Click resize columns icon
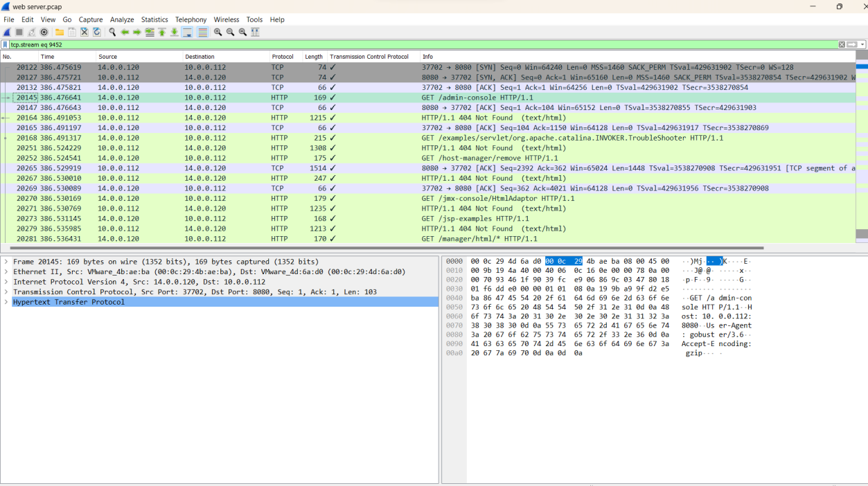 255,33
